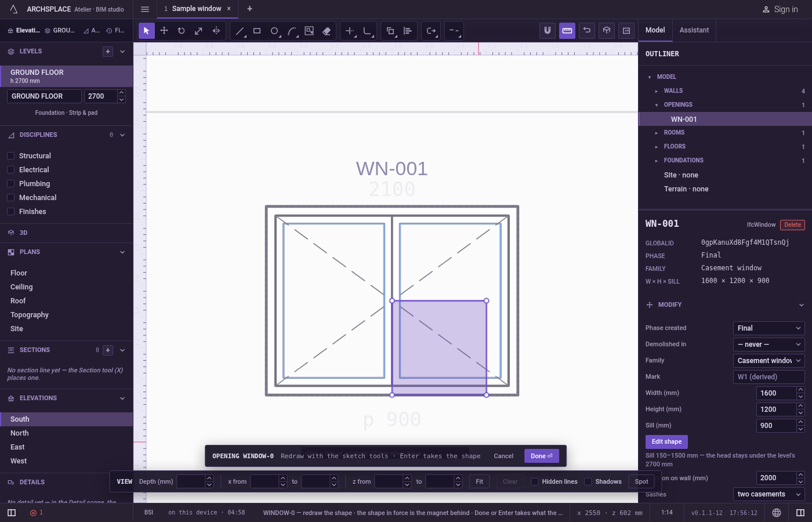Switch to the Assistant tab
The width and height of the screenshot is (812, 522).
[x=694, y=30]
